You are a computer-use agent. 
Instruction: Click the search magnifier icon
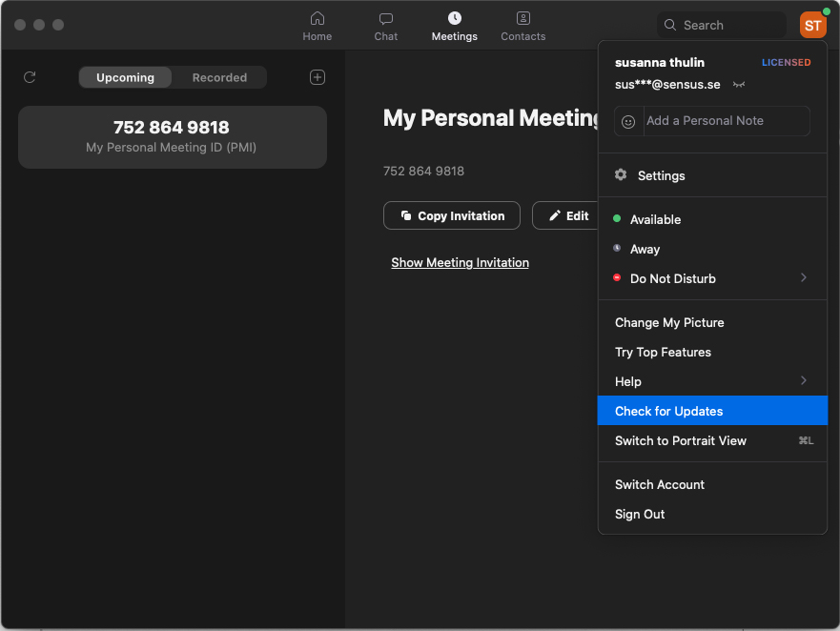[669, 25]
